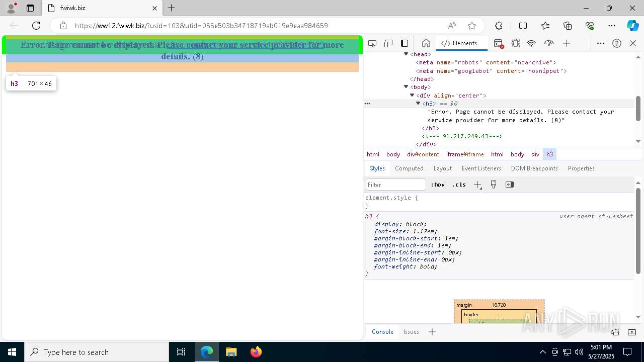The width and height of the screenshot is (644, 362).
Task: Select the iframe#iframe breadcrumb
Action: click(465, 154)
